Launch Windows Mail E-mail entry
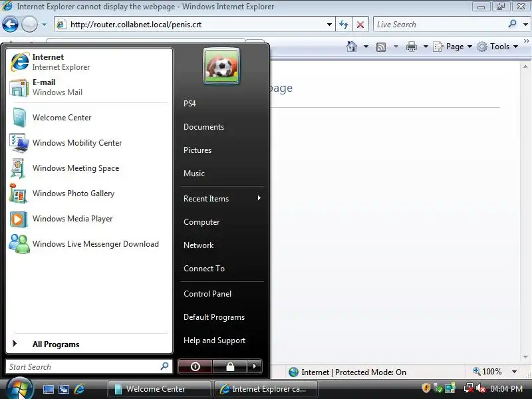Screen dimensions: 532x399 (x=89, y=87)
